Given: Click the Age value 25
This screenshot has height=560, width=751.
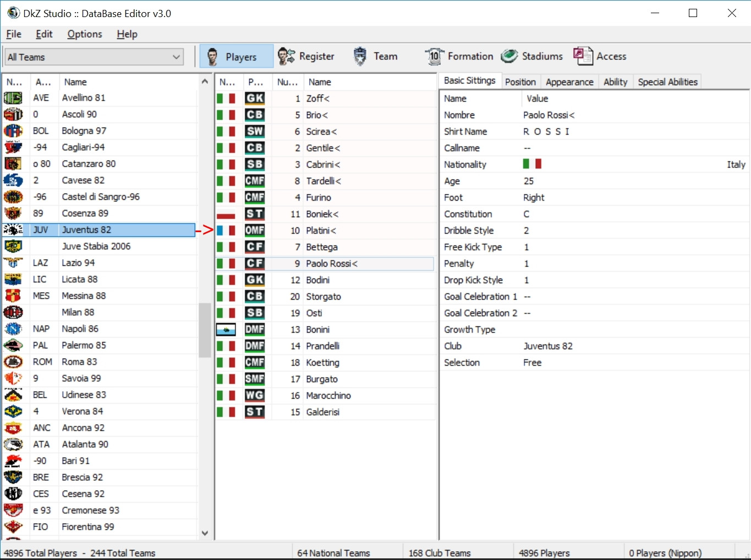Looking at the screenshot, I should pyautogui.click(x=528, y=181).
